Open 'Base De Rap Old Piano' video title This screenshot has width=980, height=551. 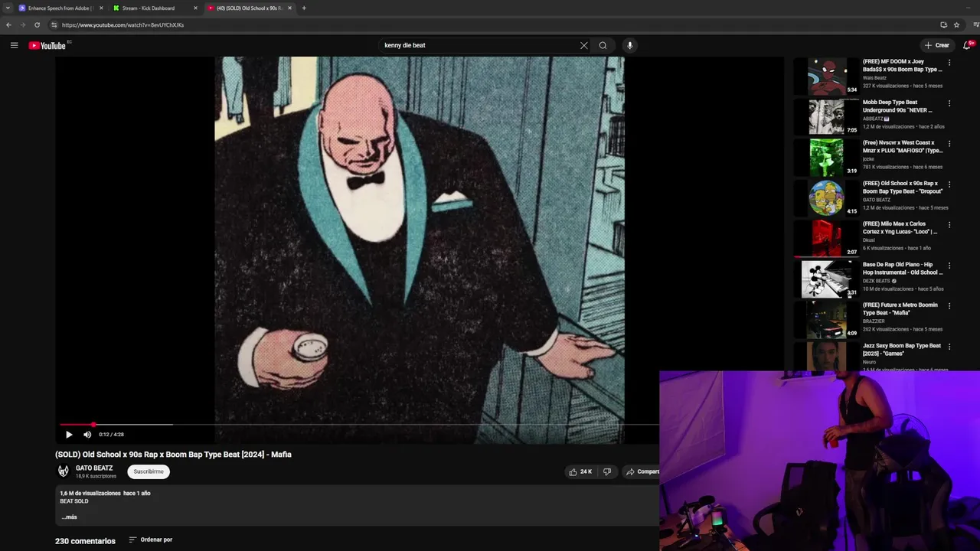coord(903,269)
